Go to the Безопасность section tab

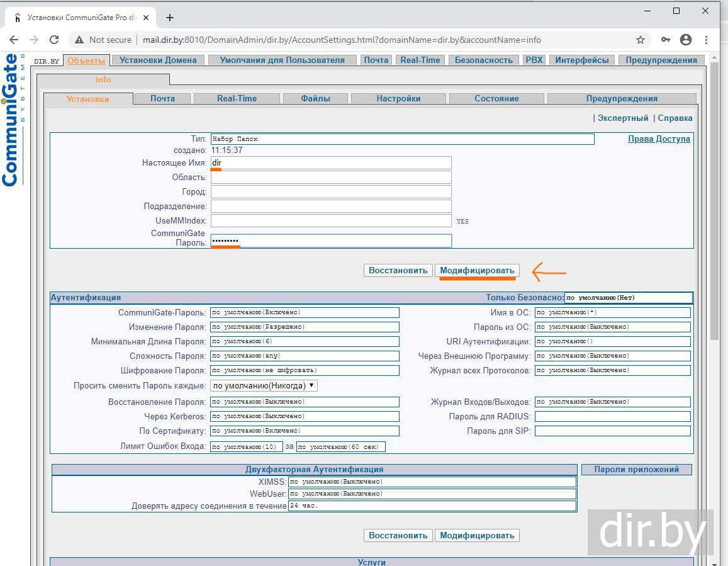coord(483,60)
